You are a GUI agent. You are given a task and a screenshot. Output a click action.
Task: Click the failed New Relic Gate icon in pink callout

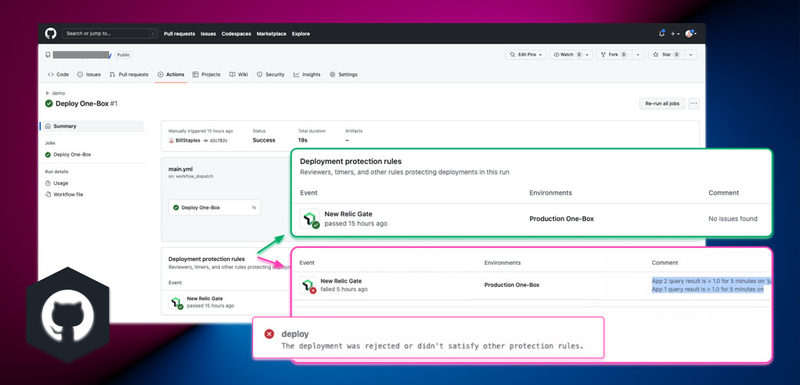308,286
